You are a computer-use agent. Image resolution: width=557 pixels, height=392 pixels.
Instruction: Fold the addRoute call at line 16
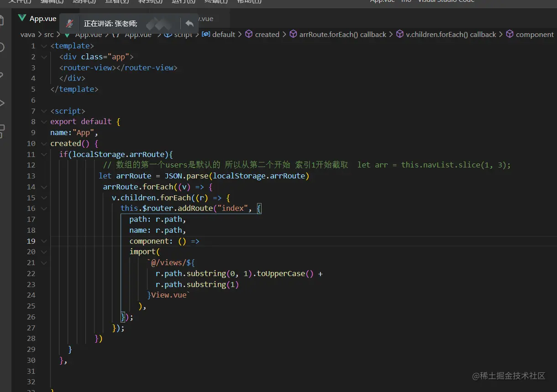(44, 209)
